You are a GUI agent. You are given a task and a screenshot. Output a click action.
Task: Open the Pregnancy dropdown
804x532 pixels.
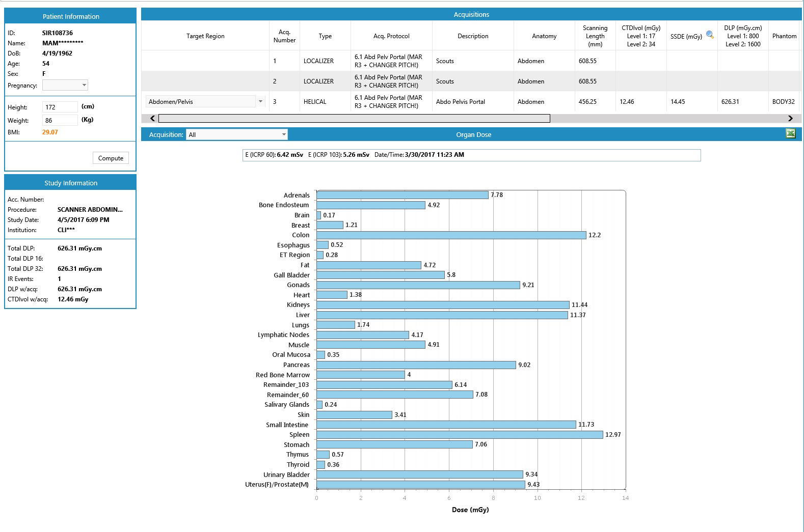[65, 85]
